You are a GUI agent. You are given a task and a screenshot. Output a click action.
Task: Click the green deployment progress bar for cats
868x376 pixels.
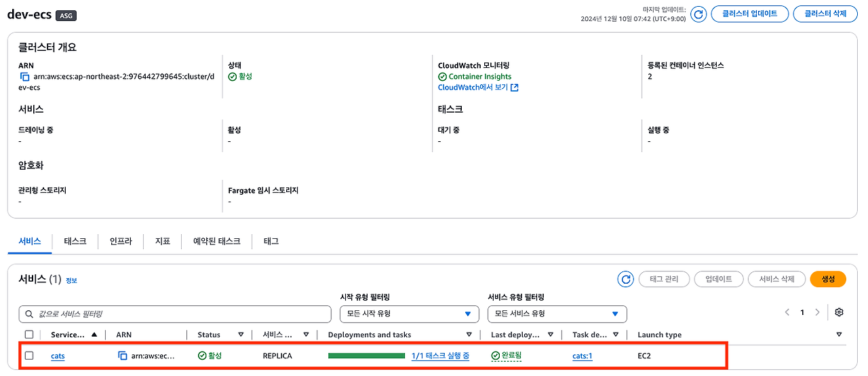(366, 356)
